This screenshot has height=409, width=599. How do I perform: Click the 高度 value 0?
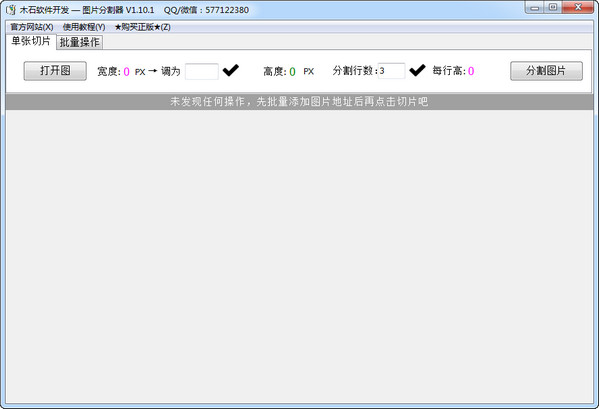tap(292, 71)
